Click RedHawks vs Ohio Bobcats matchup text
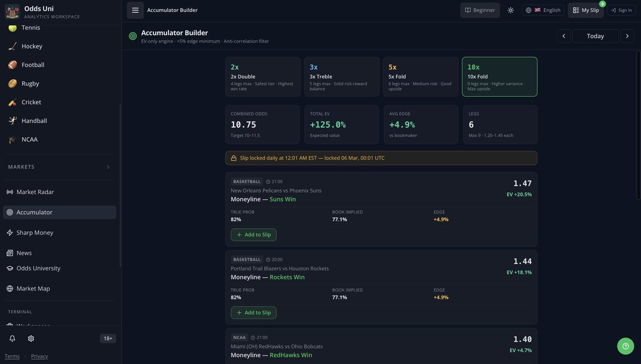This screenshot has height=364, width=641. pos(277,346)
